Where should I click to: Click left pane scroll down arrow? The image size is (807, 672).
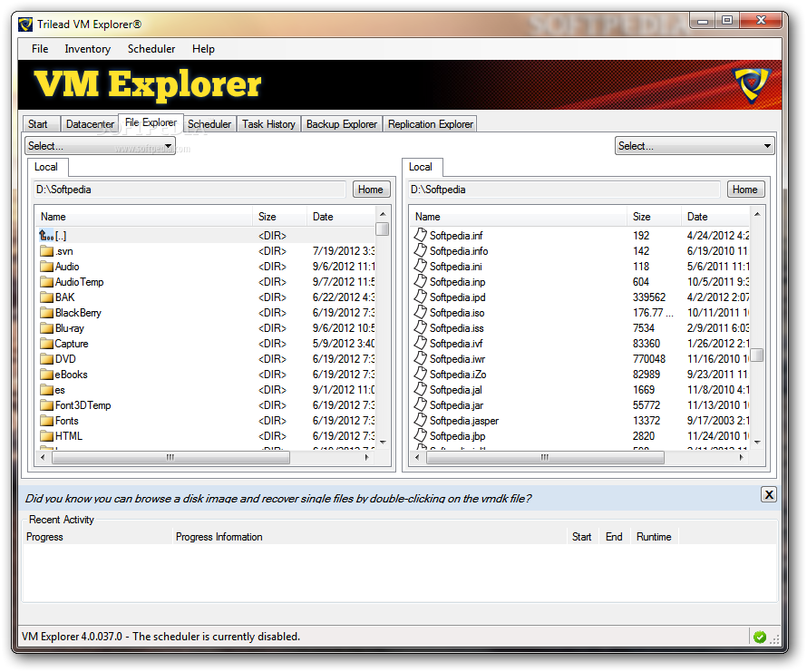383,443
